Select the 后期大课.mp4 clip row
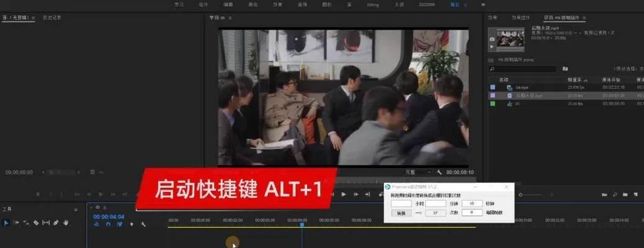 tap(566, 95)
